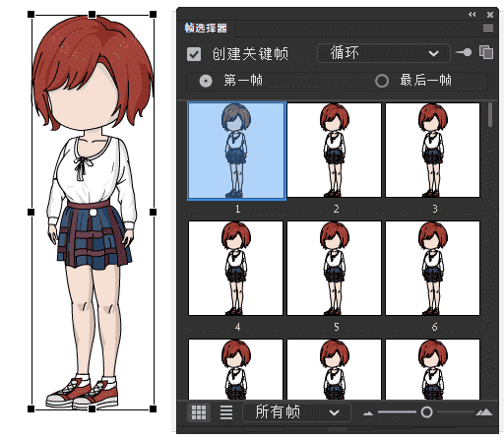Viewport: 504px width, 438px height.
Task: Switch to grid thumbnail view
Action: tap(199, 412)
